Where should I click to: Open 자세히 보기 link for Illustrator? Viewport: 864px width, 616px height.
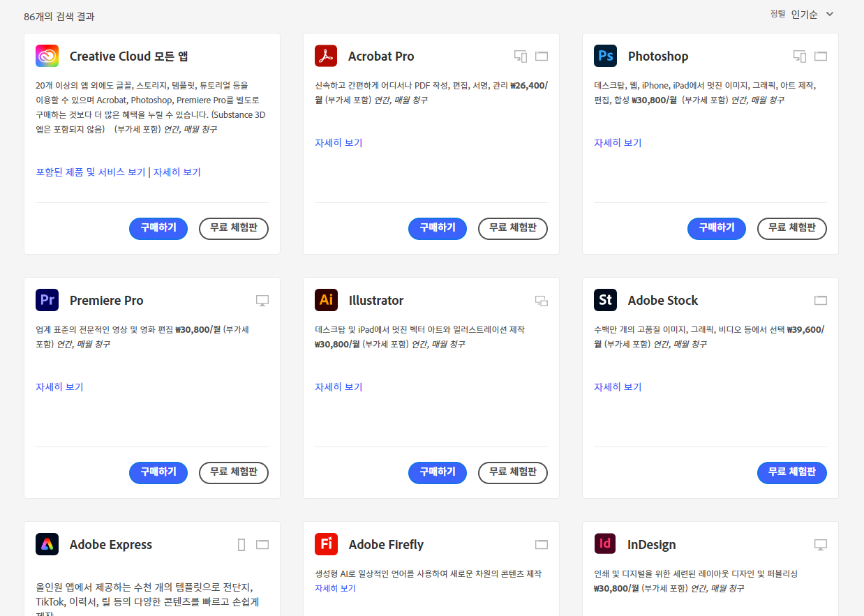pyautogui.click(x=338, y=387)
